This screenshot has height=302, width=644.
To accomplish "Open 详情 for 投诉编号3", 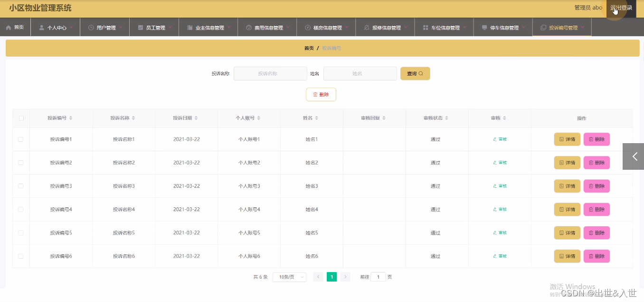I will click(567, 186).
